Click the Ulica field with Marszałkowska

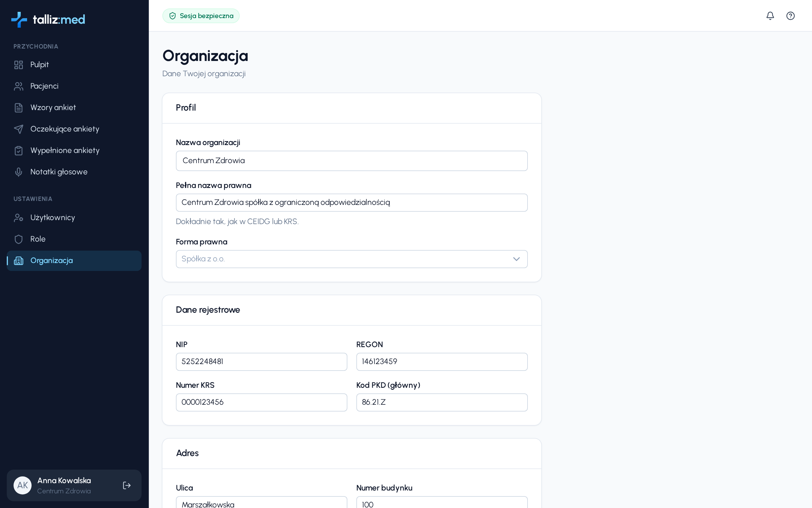(261, 503)
